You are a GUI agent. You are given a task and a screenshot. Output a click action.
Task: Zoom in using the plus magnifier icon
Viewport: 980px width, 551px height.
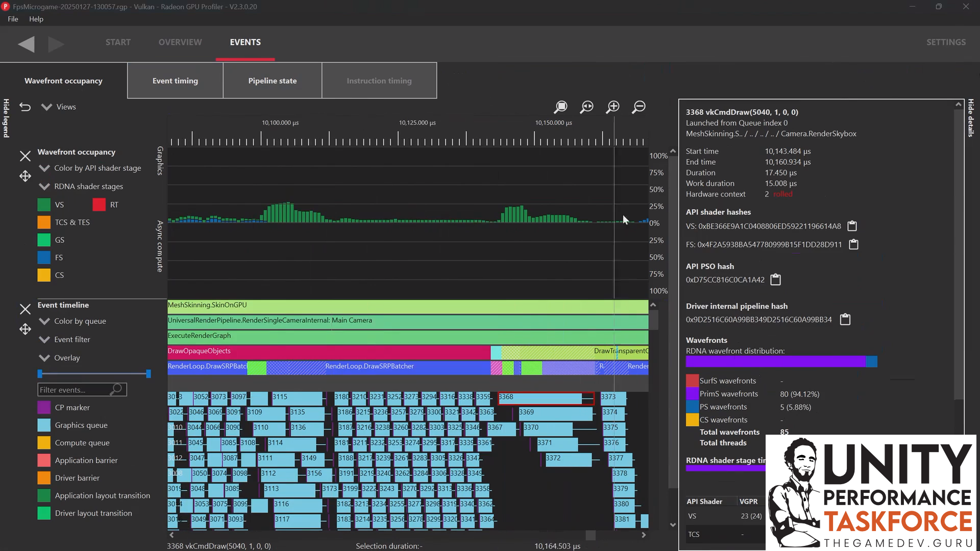[613, 107]
